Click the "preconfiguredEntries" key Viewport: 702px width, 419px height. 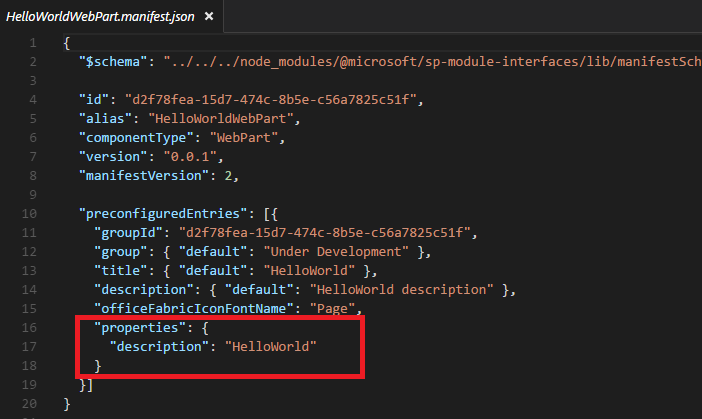163,214
